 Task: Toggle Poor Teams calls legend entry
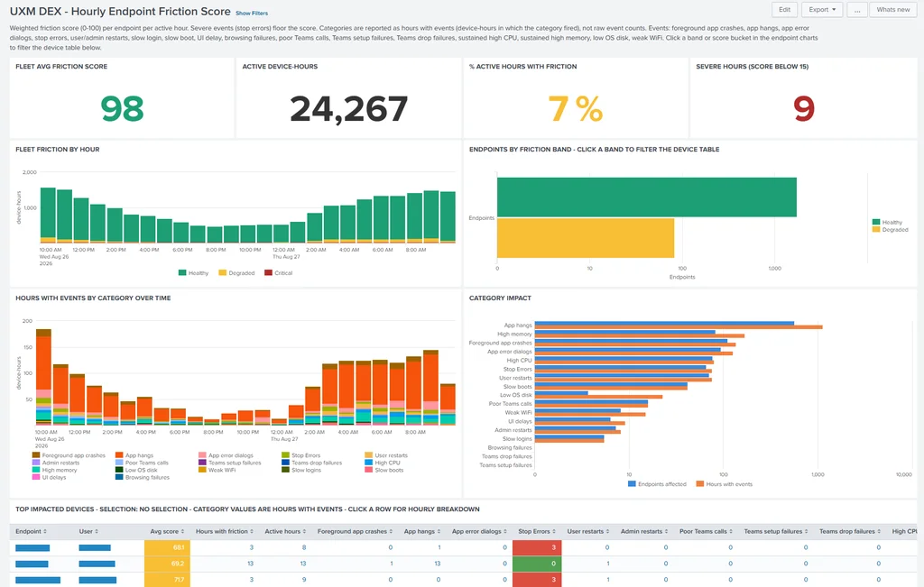[142, 463]
